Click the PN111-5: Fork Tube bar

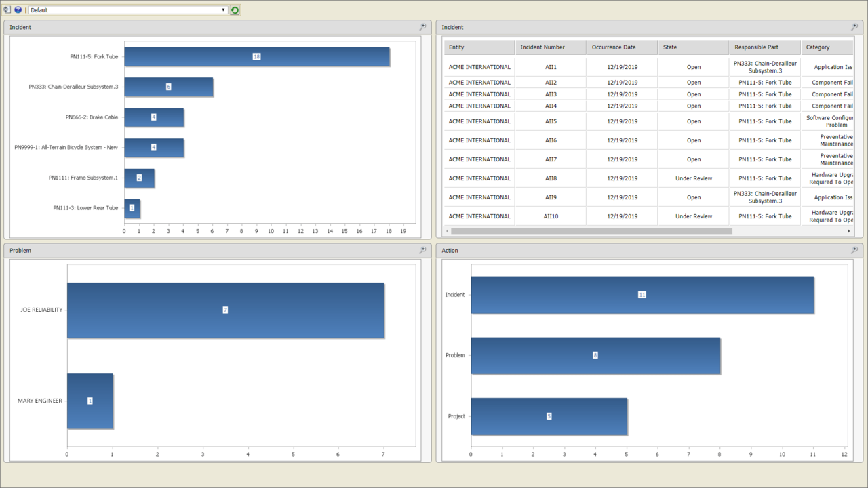[x=256, y=57]
